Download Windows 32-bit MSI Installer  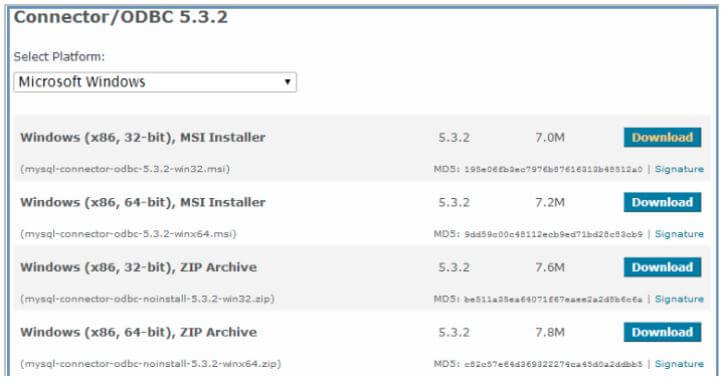(662, 137)
